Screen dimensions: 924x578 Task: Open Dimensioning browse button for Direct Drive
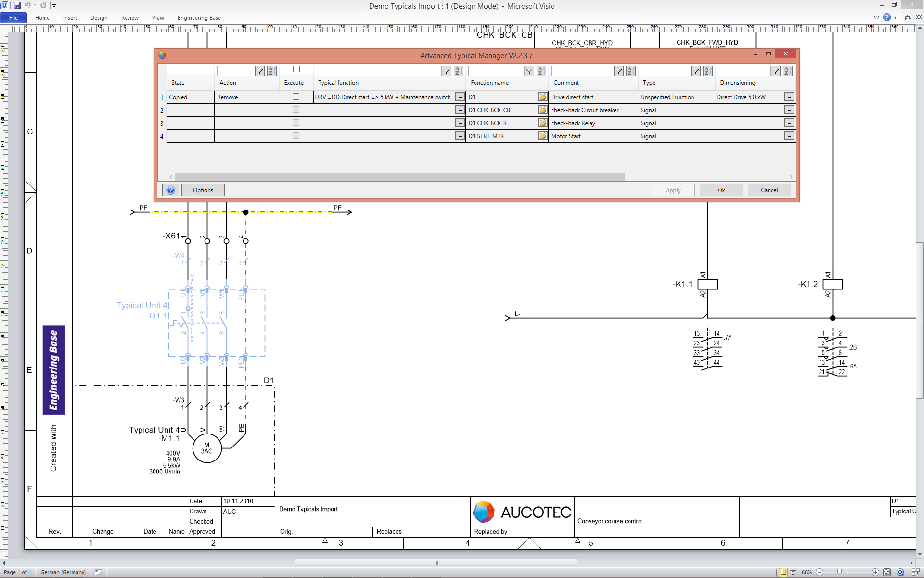tap(789, 97)
